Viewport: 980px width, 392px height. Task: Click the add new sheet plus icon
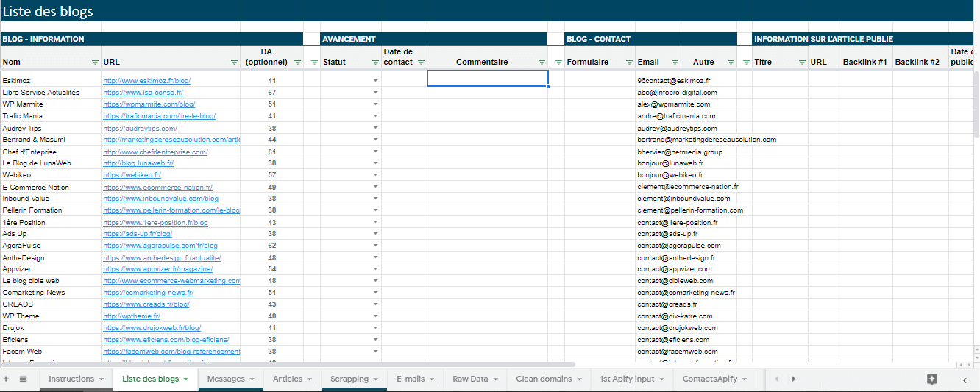[6, 379]
